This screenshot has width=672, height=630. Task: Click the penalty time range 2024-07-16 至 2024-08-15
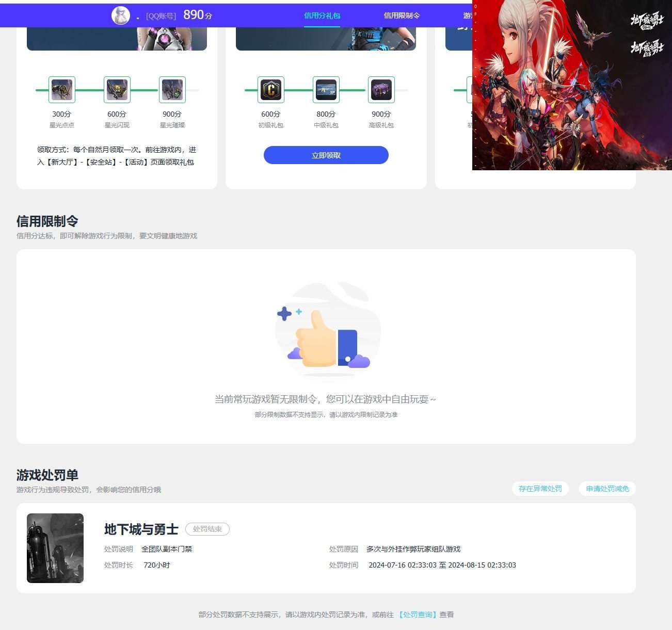tap(442, 565)
